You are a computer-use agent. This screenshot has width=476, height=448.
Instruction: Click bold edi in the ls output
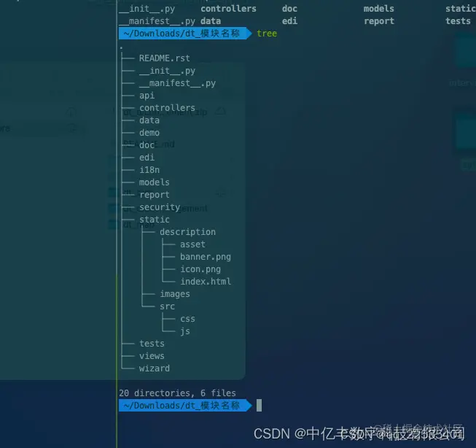pyautogui.click(x=289, y=21)
